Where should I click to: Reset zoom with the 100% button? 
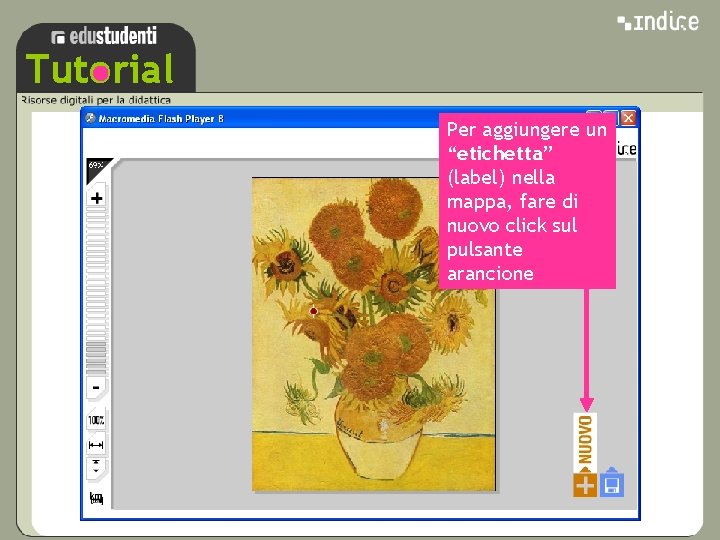[x=96, y=420]
